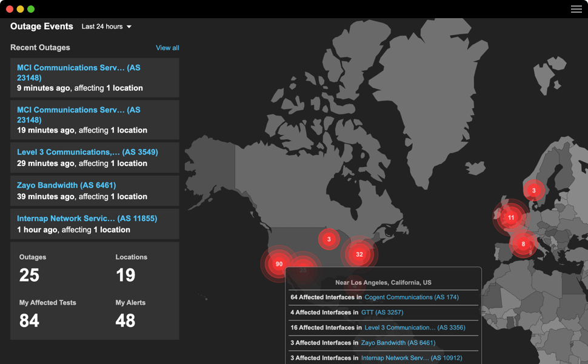This screenshot has height=364, width=588.
Task: Click the My Alerts count of 48
Action: 125,321
